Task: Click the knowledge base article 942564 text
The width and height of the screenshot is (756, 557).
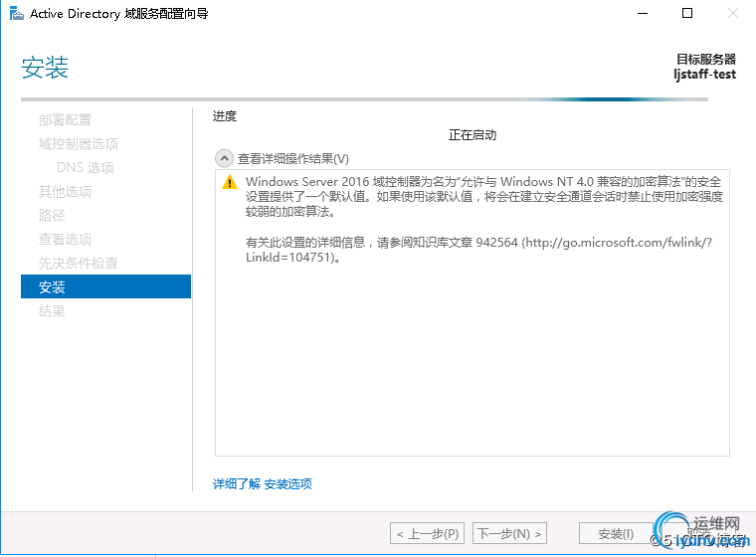Action: coord(478,250)
